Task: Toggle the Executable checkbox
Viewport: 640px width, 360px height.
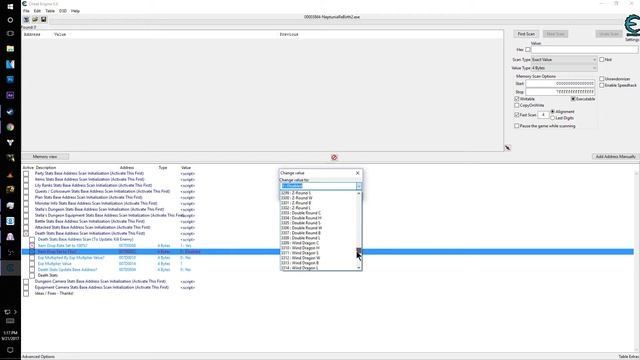Action: tap(573, 99)
